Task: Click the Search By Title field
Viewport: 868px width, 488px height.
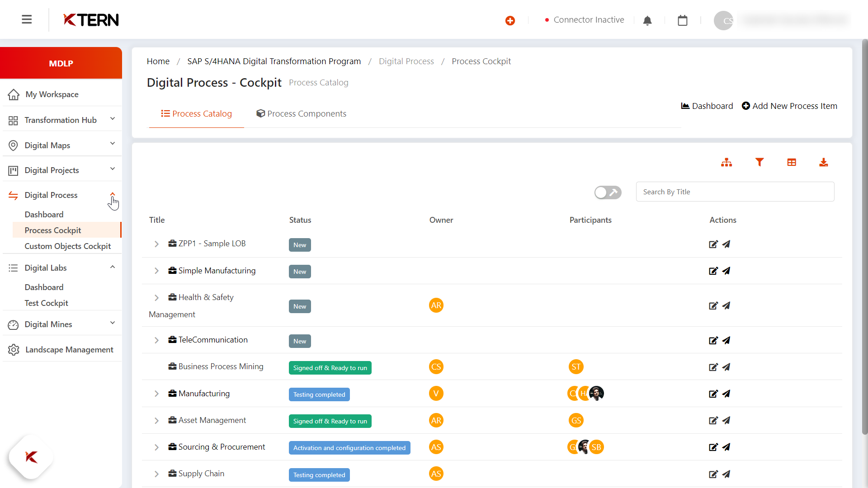Action: [735, 192]
